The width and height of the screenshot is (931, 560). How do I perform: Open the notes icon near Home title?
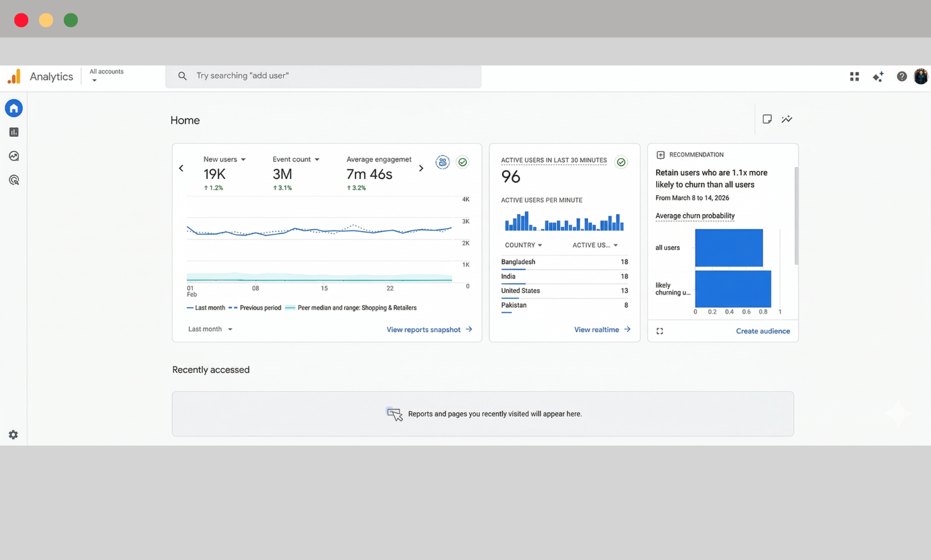[767, 119]
